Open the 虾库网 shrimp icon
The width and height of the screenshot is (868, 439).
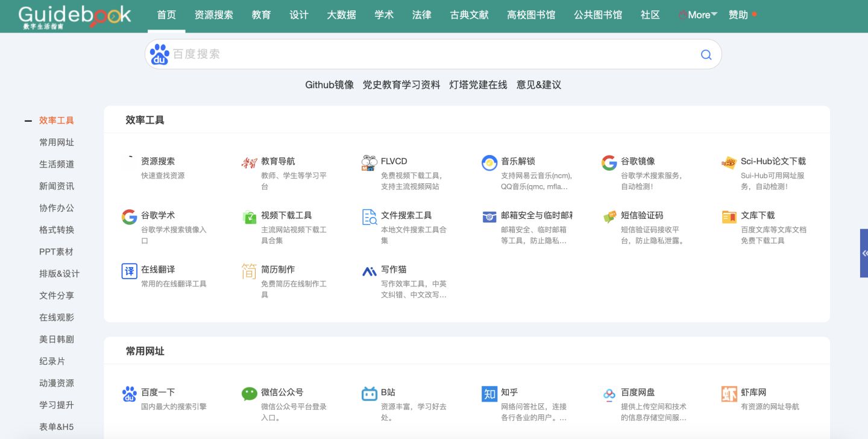click(729, 393)
